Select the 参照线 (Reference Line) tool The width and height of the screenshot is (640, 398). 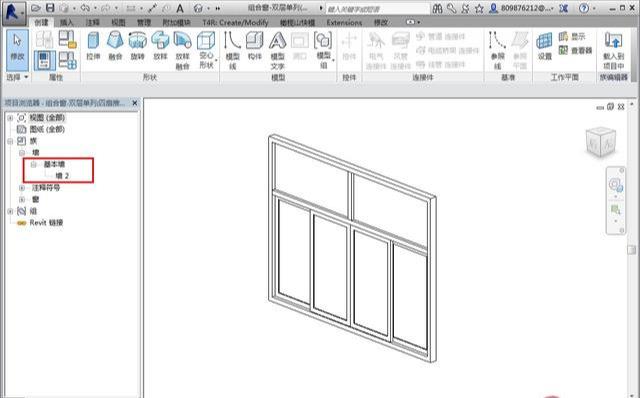point(498,50)
